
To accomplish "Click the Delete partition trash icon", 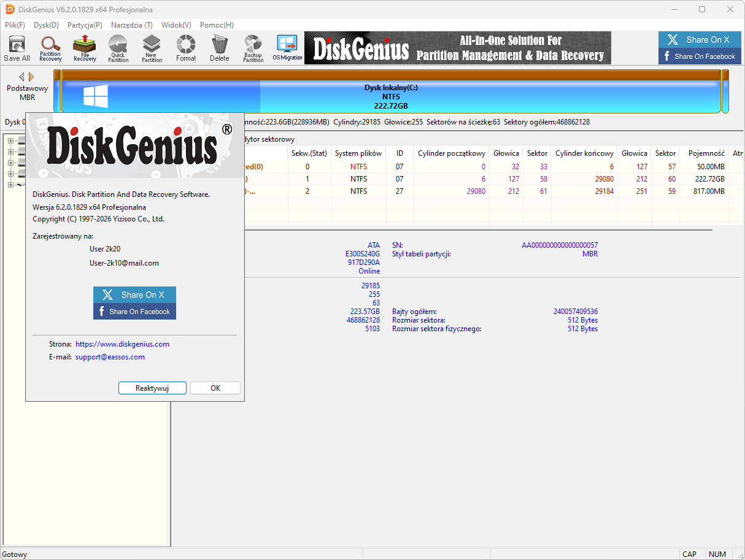I will pos(219,48).
